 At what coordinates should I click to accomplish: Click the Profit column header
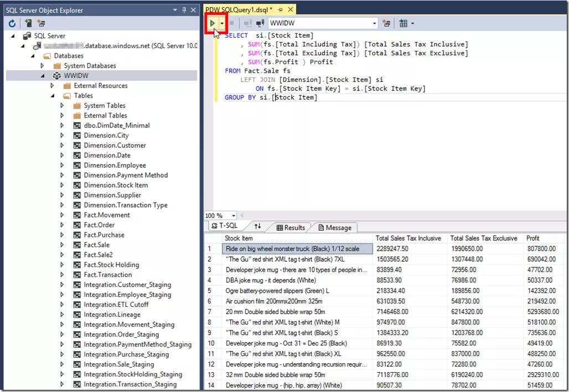[545, 238]
